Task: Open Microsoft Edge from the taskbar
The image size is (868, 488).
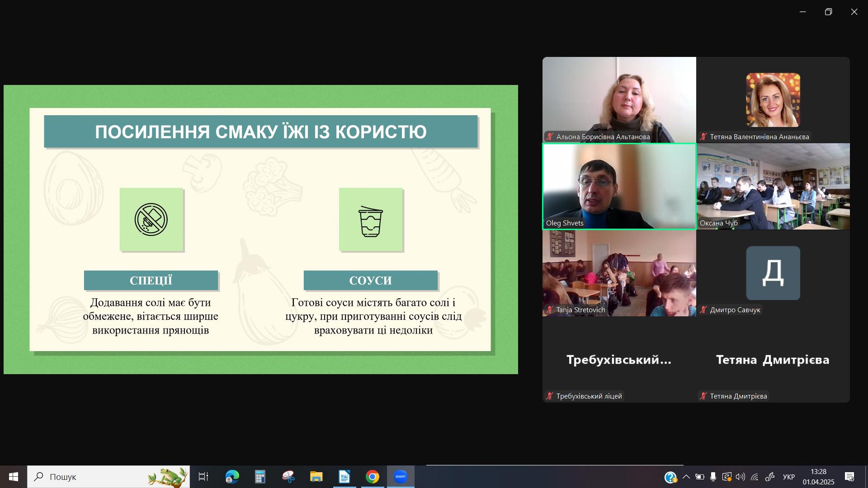Action: (x=232, y=477)
